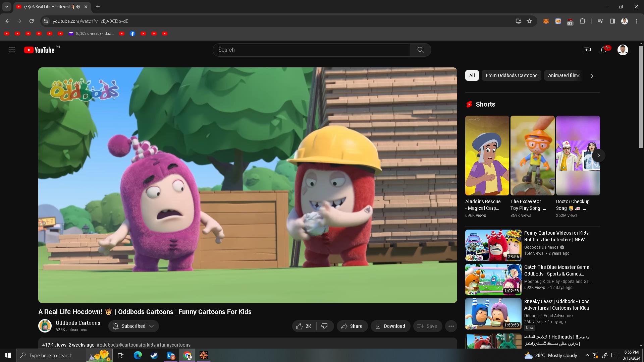Open the Facebook bookmark

(132, 34)
